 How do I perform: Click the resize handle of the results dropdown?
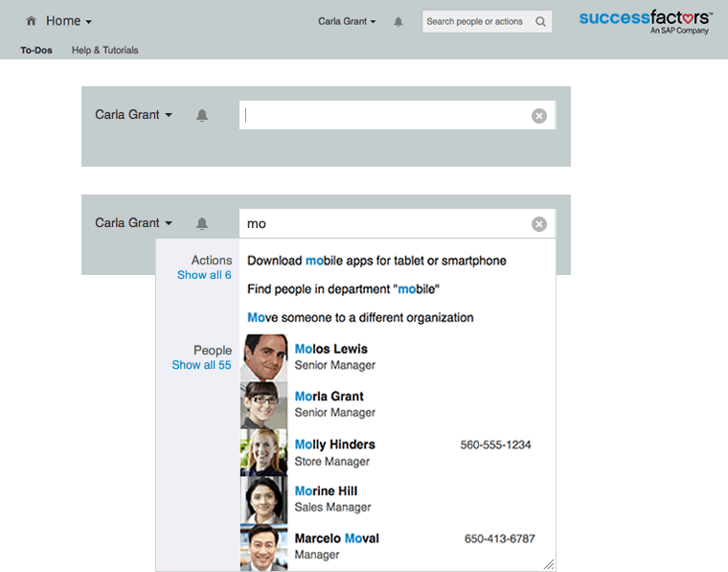coord(548,565)
